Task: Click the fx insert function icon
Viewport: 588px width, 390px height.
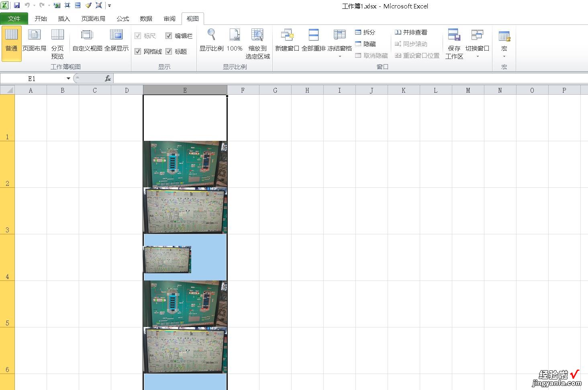Action: pos(108,79)
